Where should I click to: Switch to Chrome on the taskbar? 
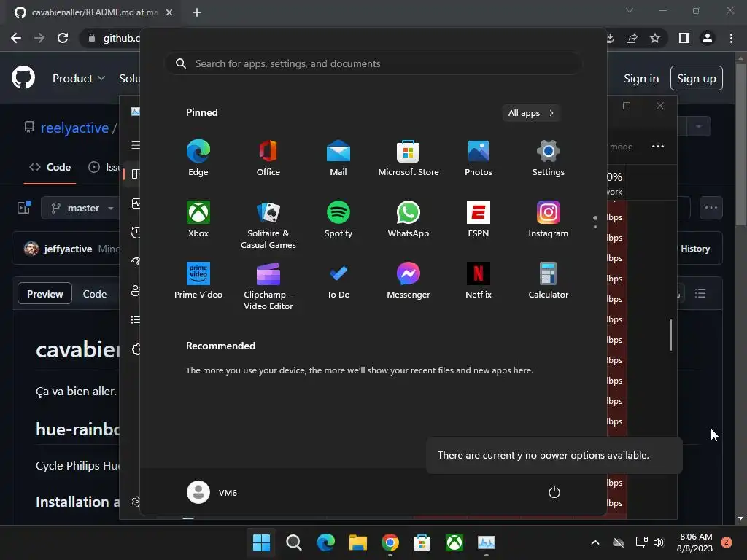coord(390,542)
